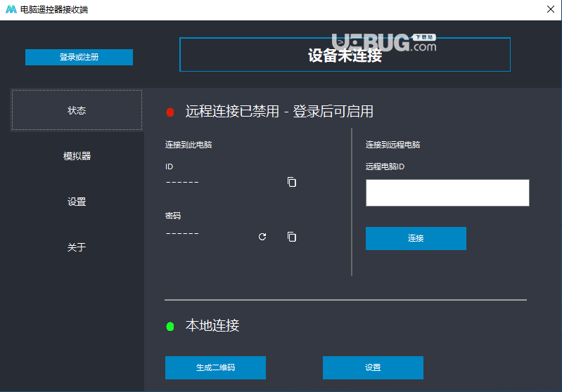Screen dimensions: 562x392
Task: Open 设置 under 本地连接
Action: point(373,367)
